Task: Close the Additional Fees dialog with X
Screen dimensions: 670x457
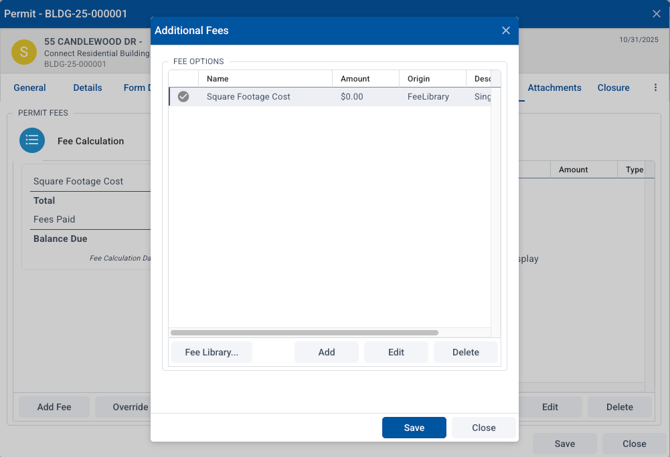Action: [x=505, y=31]
